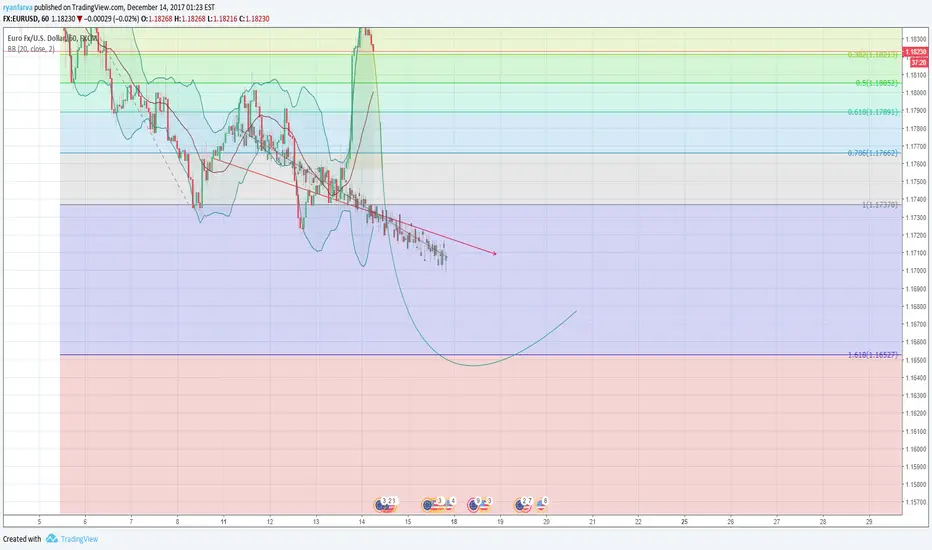Pick the 1.17000 price on the price axis
Image resolution: width=932 pixels, height=550 pixels.
tap(917, 271)
